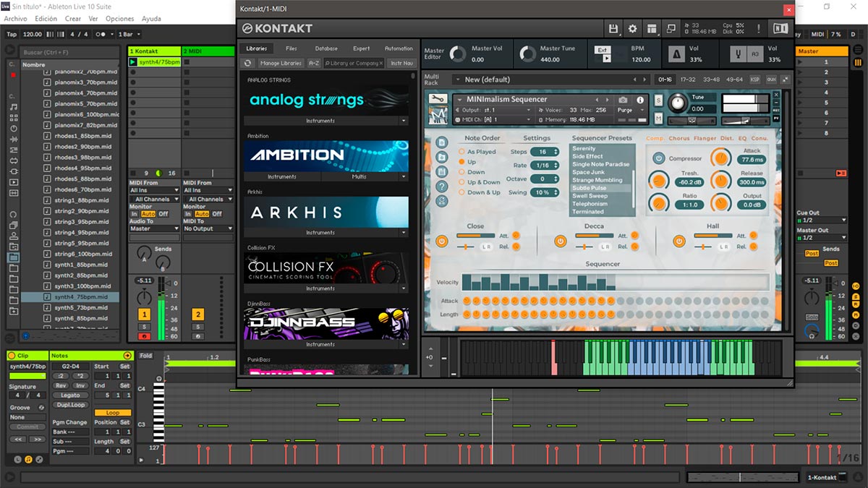Click refresh libraries icon in Kontakt browser
The height and width of the screenshot is (488, 868).
[x=247, y=64]
